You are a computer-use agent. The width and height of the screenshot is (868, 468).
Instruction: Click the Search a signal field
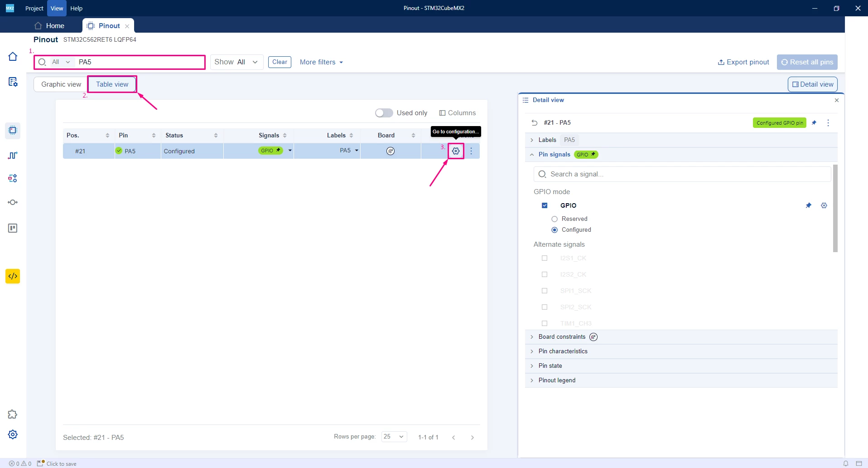point(682,174)
